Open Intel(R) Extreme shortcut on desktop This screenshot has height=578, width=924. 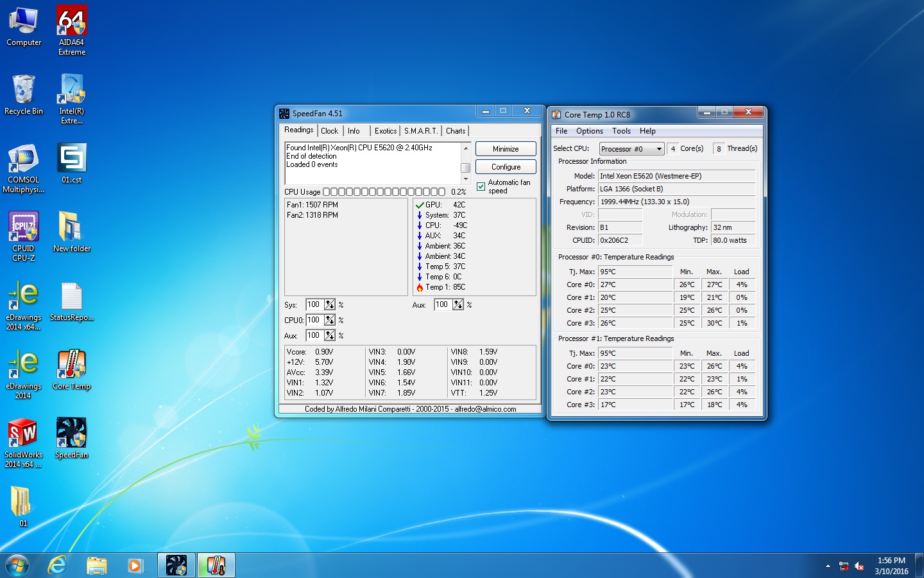coord(72,100)
